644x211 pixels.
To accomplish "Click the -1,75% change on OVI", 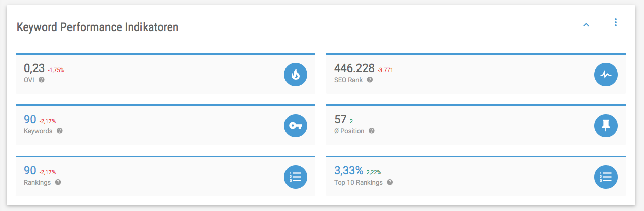I will [x=56, y=70].
